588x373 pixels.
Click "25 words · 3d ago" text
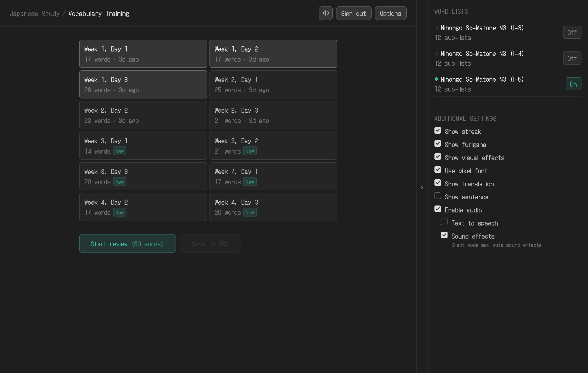[x=242, y=90]
